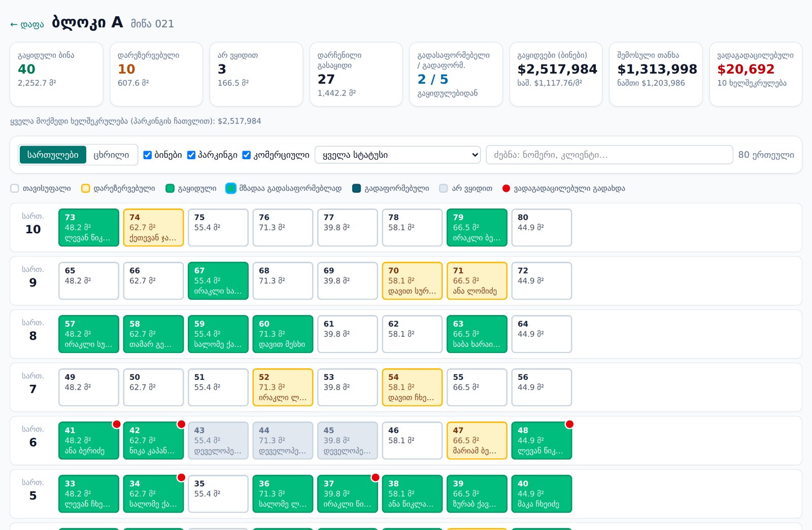Select free unit 76 (71.3 მ²)
Screen dimensions: 812x530
pos(283,228)
